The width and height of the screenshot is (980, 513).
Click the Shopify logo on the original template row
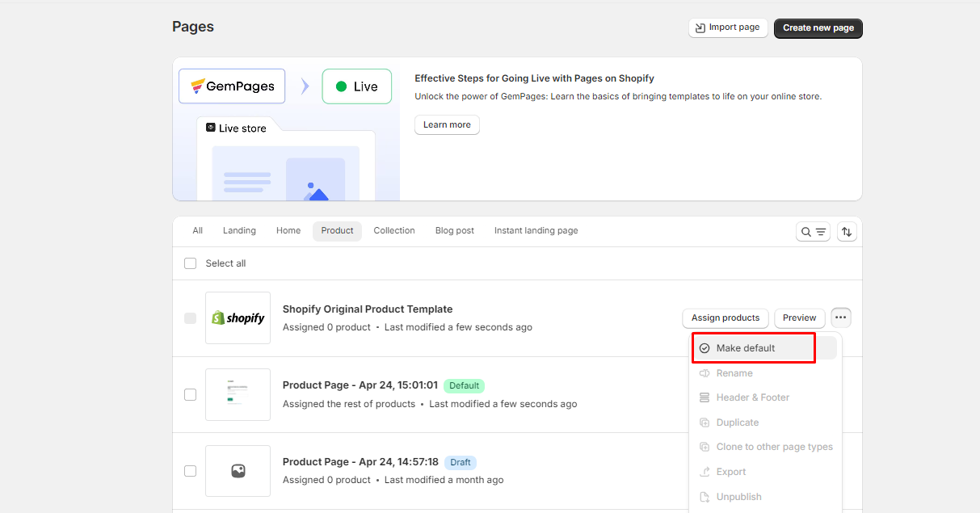pyautogui.click(x=238, y=317)
